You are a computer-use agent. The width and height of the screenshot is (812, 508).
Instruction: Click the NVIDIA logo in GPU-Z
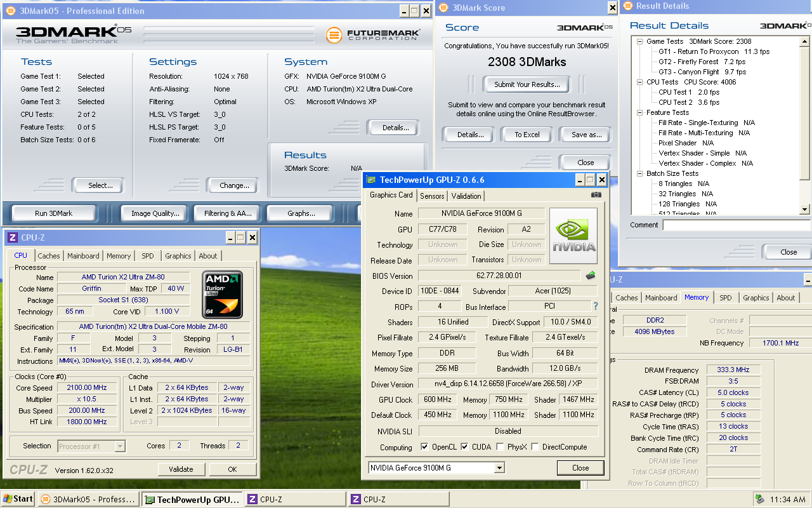pos(573,236)
